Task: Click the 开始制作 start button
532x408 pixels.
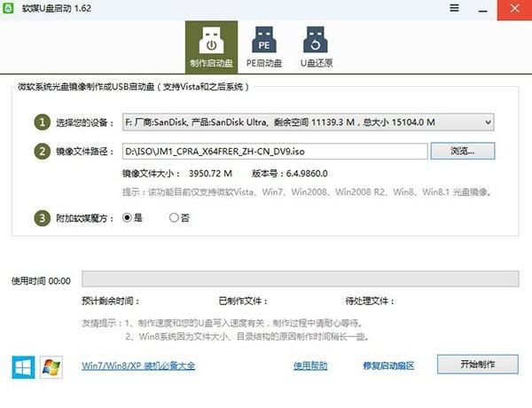Action: point(478,365)
